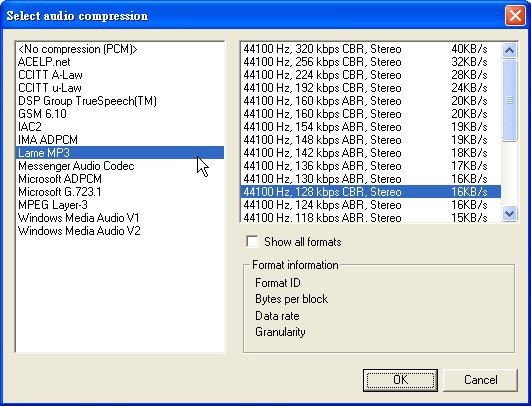This screenshot has width=531, height=406.
Task: Choose 44100 Hz, 256 kbps CBR format
Action: (x=371, y=62)
